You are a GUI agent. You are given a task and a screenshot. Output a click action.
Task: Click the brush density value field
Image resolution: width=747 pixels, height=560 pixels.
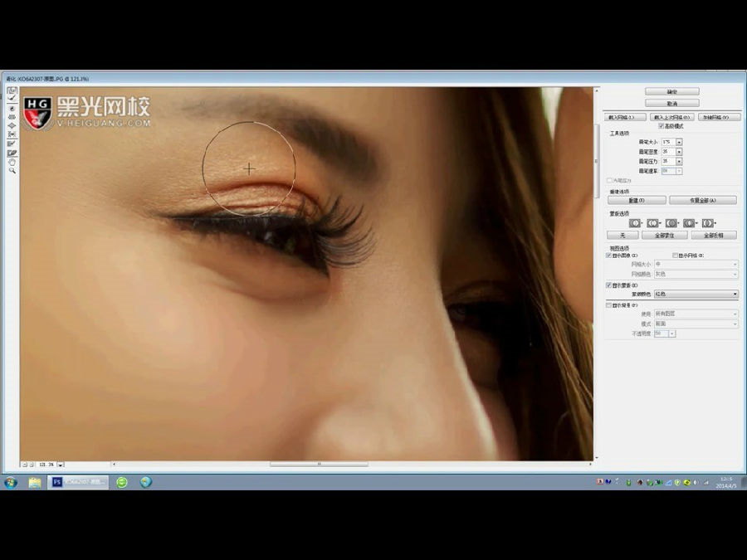point(668,152)
